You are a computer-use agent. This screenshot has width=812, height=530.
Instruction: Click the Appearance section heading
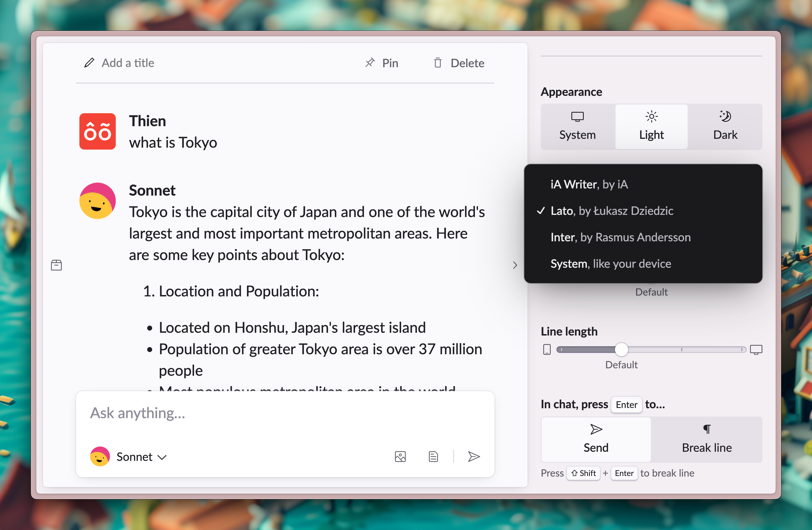[x=571, y=92]
